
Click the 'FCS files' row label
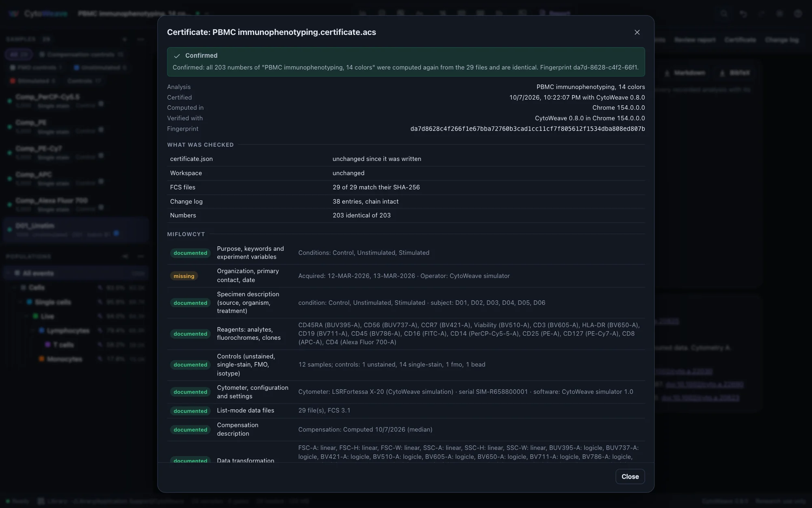(x=183, y=187)
